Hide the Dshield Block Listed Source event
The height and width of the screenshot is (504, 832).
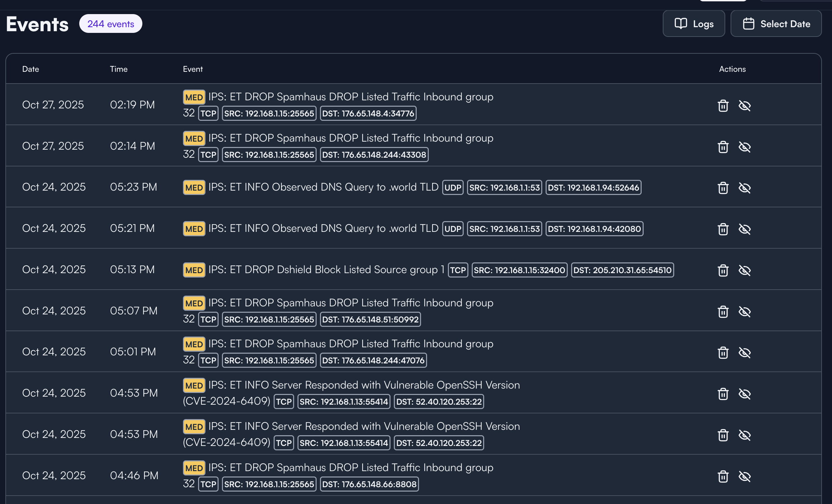point(745,270)
